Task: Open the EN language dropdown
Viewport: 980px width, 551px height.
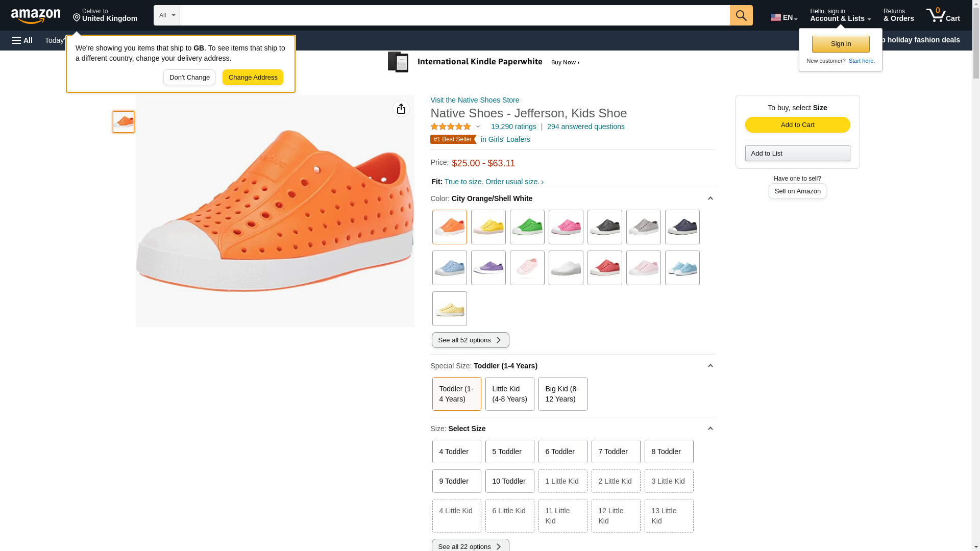Action: (x=783, y=17)
